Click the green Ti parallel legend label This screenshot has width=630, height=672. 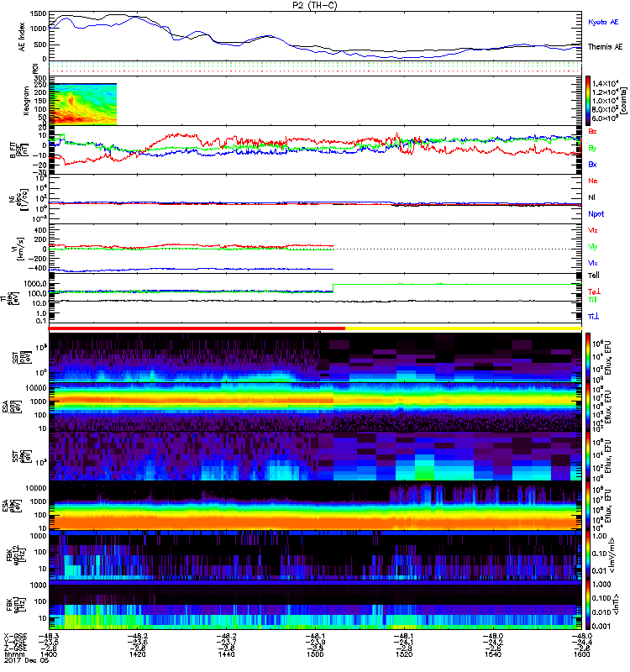tap(592, 300)
